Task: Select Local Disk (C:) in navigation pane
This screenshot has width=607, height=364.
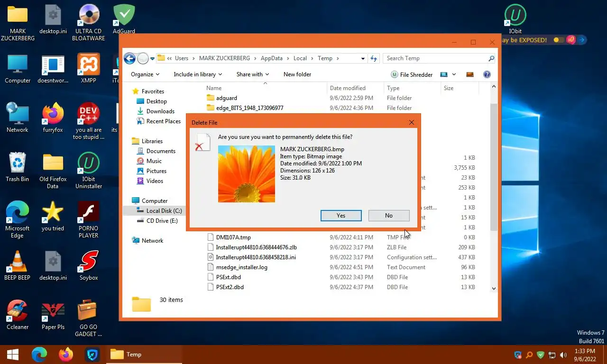Action: [x=164, y=211]
